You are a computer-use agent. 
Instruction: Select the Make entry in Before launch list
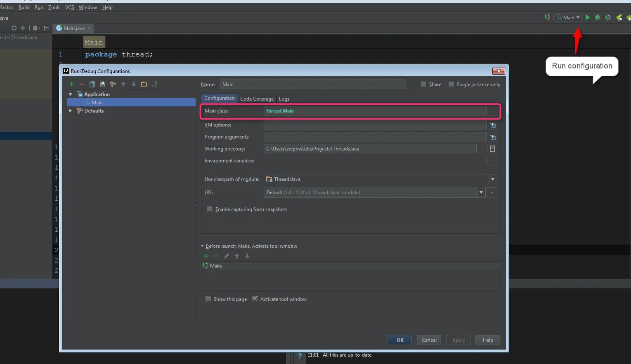coord(351,266)
